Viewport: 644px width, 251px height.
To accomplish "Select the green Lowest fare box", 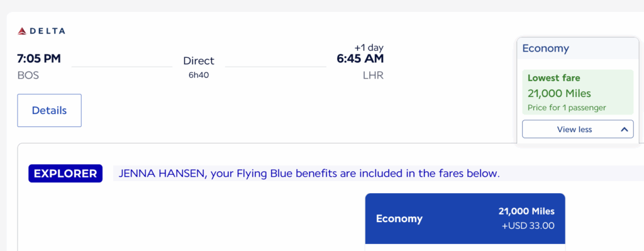I will (578, 92).
